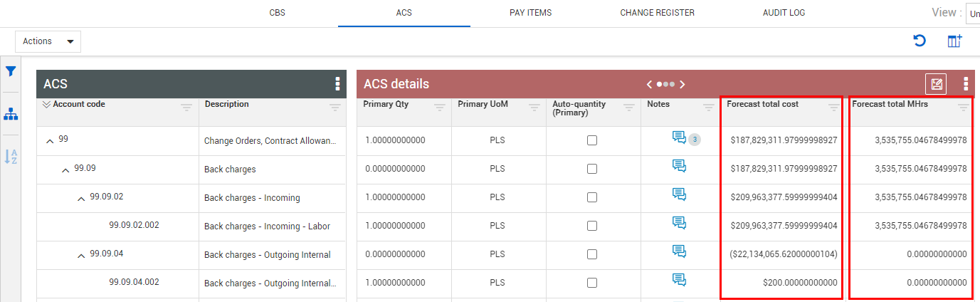Click the save icon in ACS details header

936,84
